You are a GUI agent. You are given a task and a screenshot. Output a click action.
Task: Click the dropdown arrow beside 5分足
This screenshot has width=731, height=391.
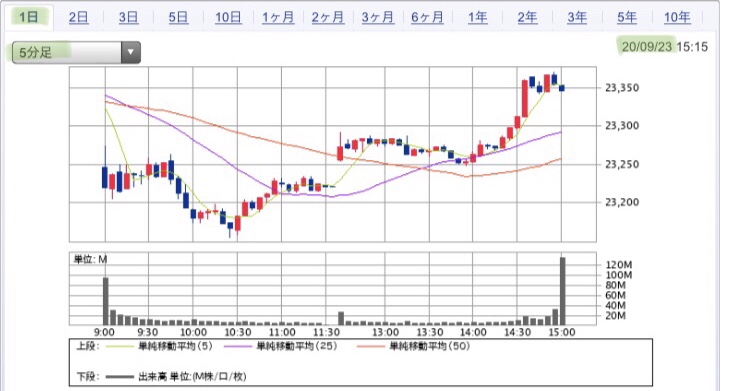coord(131,52)
